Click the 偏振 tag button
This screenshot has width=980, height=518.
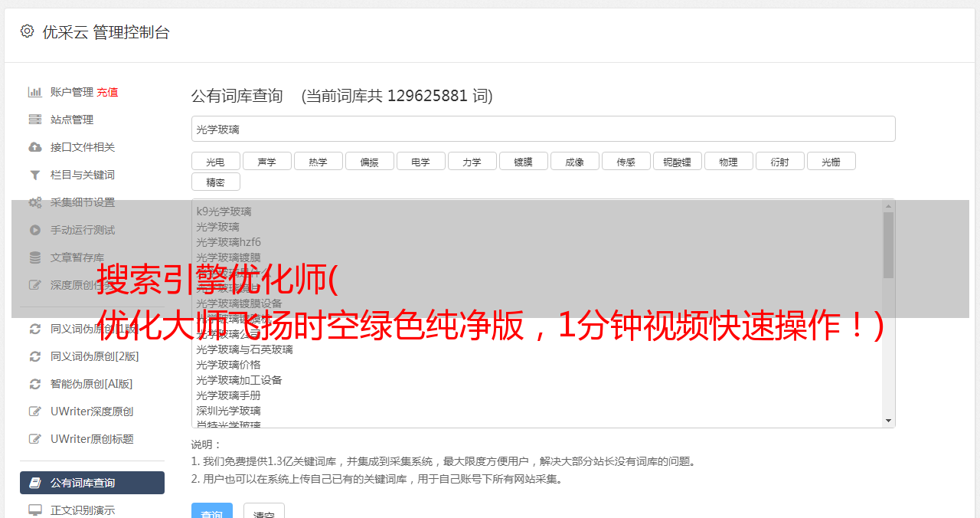coord(369,161)
